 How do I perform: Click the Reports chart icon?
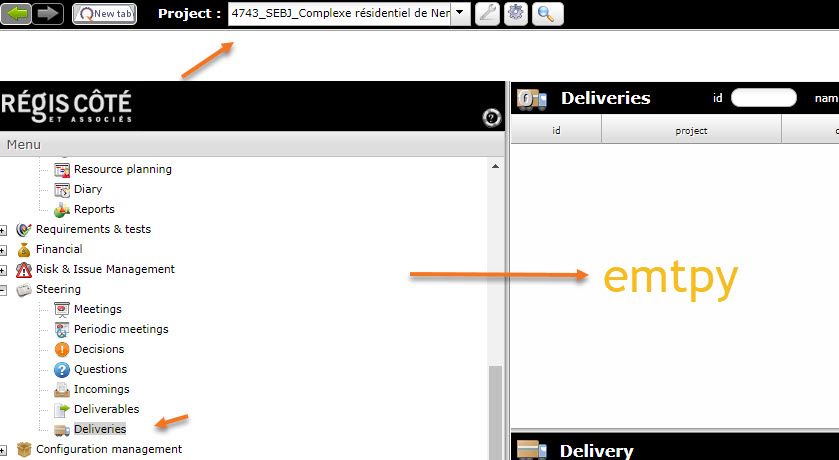(62, 210)
